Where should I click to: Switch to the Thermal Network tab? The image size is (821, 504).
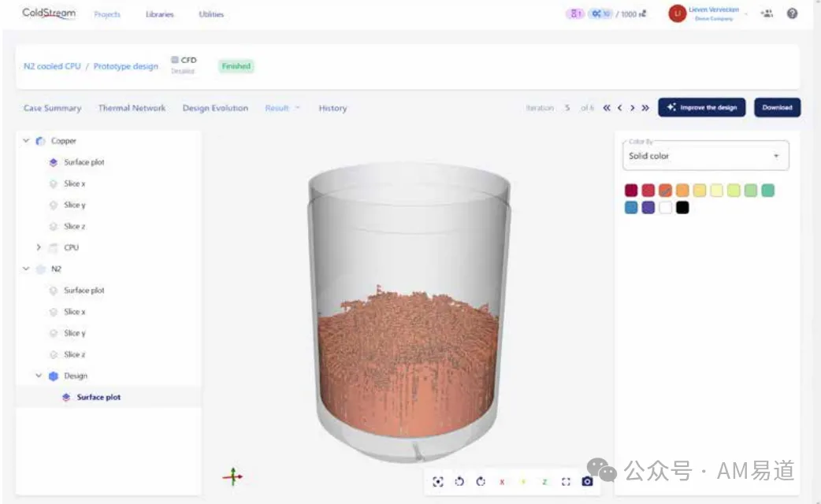(x=132, y=108)
